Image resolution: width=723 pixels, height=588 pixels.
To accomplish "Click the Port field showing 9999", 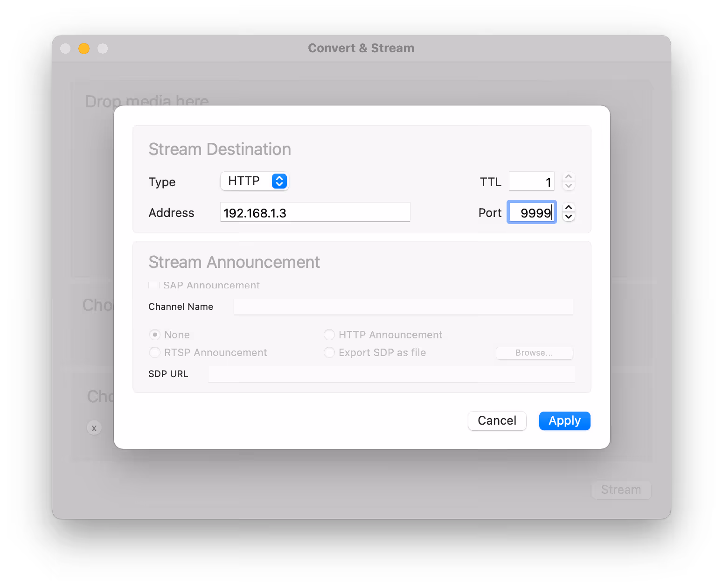I will tap(531, 213).
